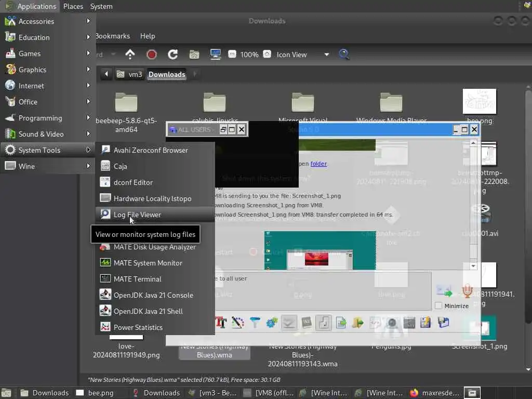This screenshot has height=399, width=532.
Task: Open the System menu on top panel
Action: 101,6
